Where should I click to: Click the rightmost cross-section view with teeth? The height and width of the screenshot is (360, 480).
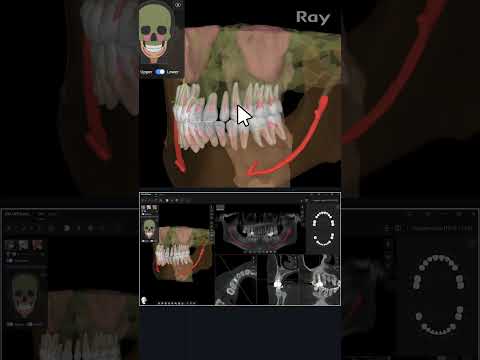click(322, 280)
